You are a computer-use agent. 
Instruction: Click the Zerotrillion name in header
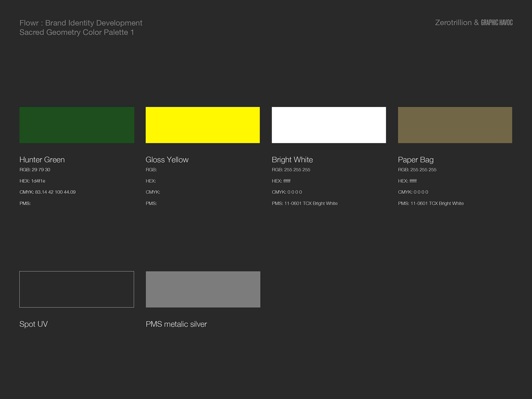click(453, 22)
